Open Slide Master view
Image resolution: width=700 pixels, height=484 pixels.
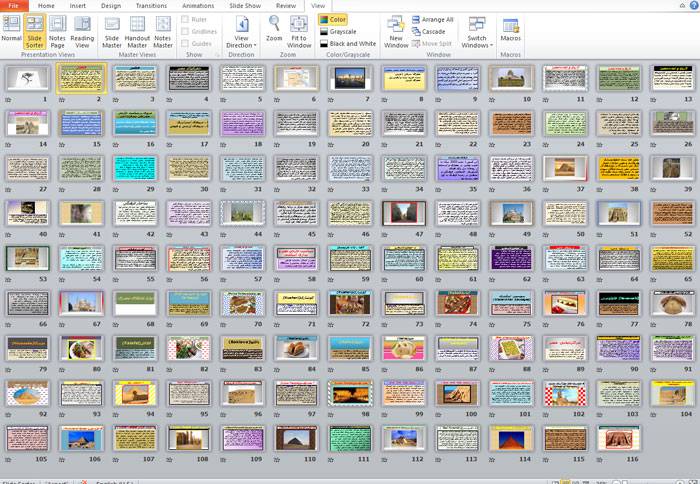(x=112, y=31)
